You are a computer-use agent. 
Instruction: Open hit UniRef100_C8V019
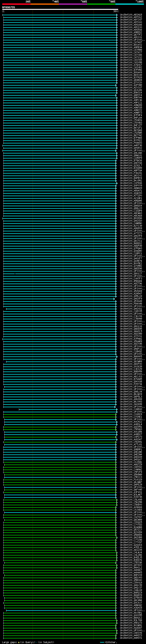pos(131,582)
